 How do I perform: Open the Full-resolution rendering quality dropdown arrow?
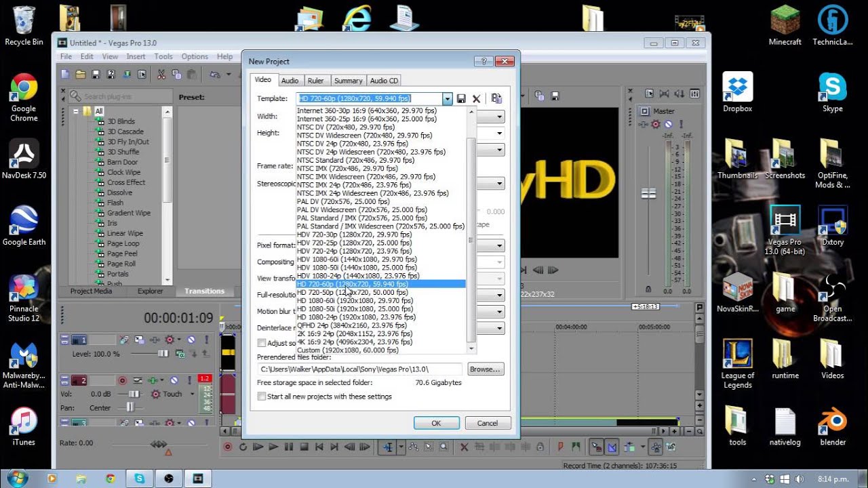tap(500, 295)
